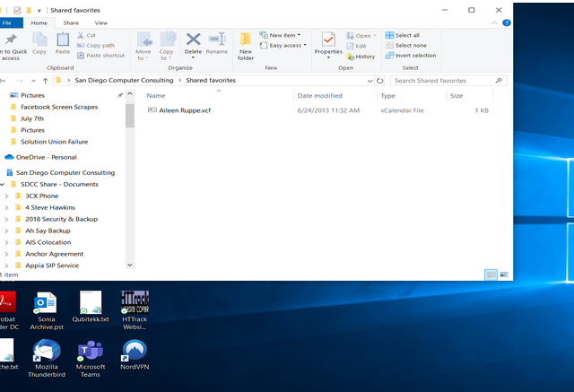Refresh the Shared favorites folder
This screenshot has width=574, height=392.
380,81
